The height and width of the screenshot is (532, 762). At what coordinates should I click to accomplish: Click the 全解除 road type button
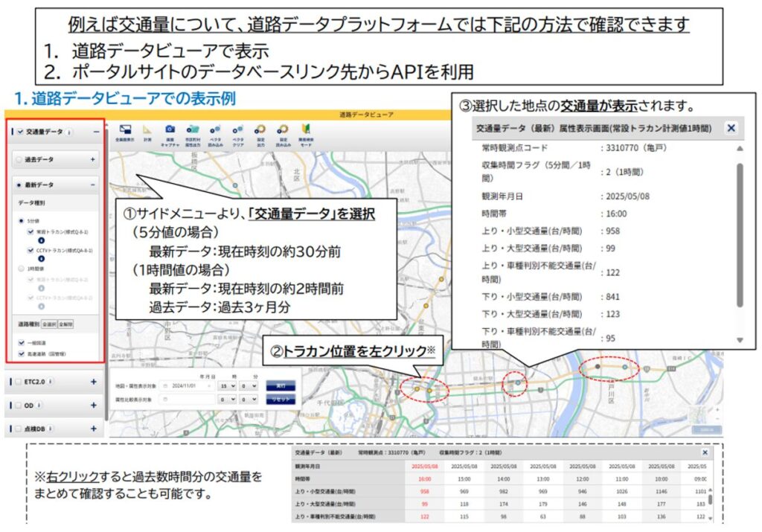click(66, 324)
